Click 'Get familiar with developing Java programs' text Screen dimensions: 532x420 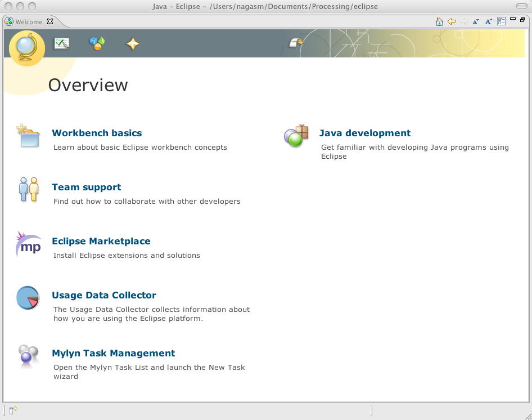click(x=414, y=151)
